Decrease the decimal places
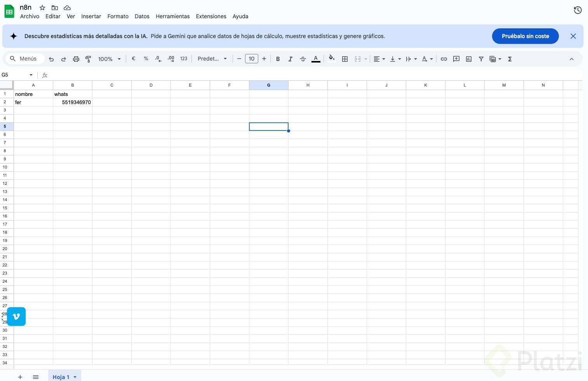This screenshot has width=588, height=381. point(158,59)
